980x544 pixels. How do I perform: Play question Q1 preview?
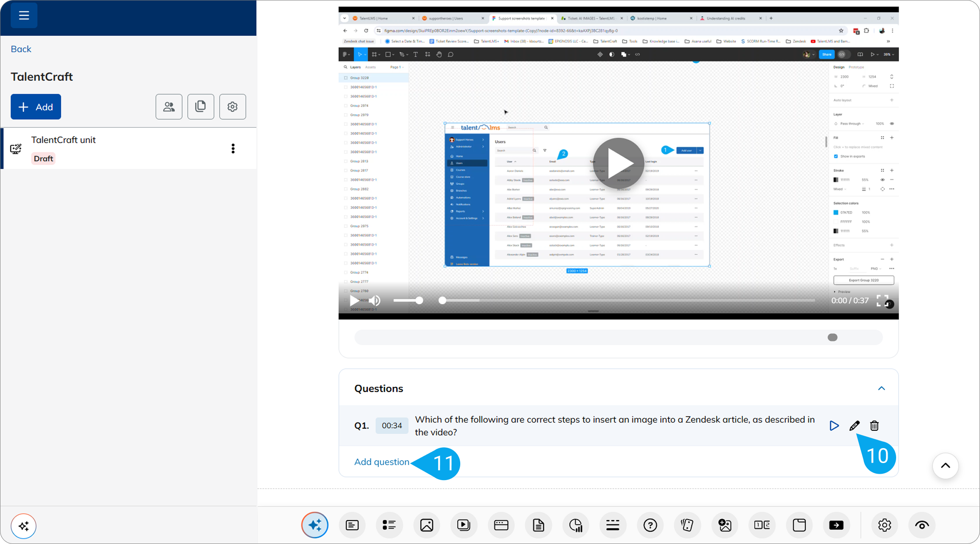pos(834,426)
